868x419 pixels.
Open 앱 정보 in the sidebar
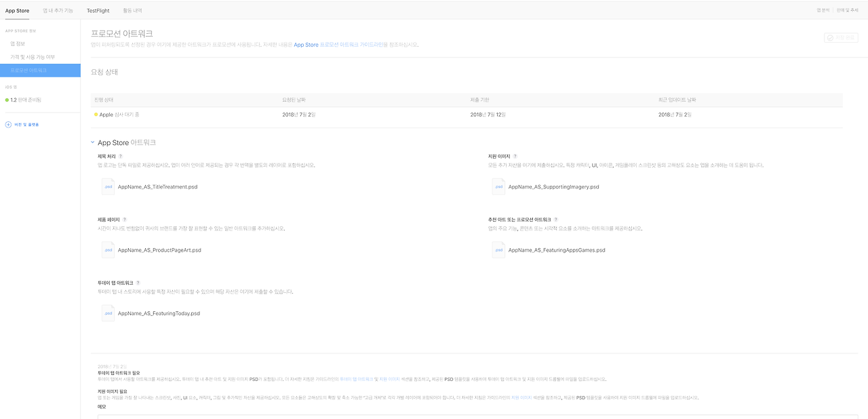click(x=18, y=44)
